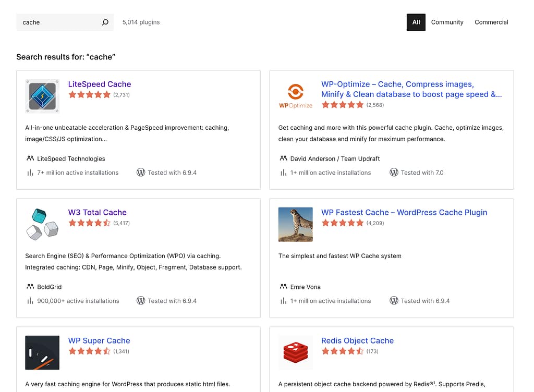Click WordPress logo beside LiteSpeed Tested with 6.9.4
This screenshot has height=392, width=534.
coord(141,173)
